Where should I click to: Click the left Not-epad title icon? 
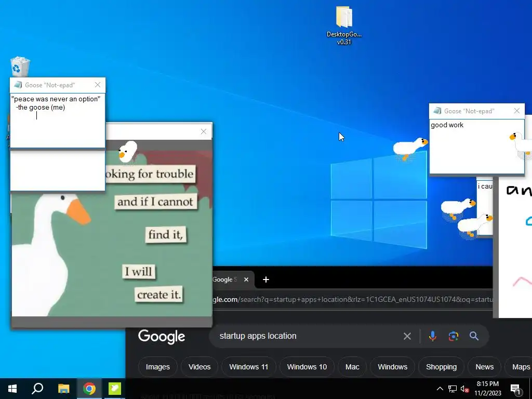[18, 85]
